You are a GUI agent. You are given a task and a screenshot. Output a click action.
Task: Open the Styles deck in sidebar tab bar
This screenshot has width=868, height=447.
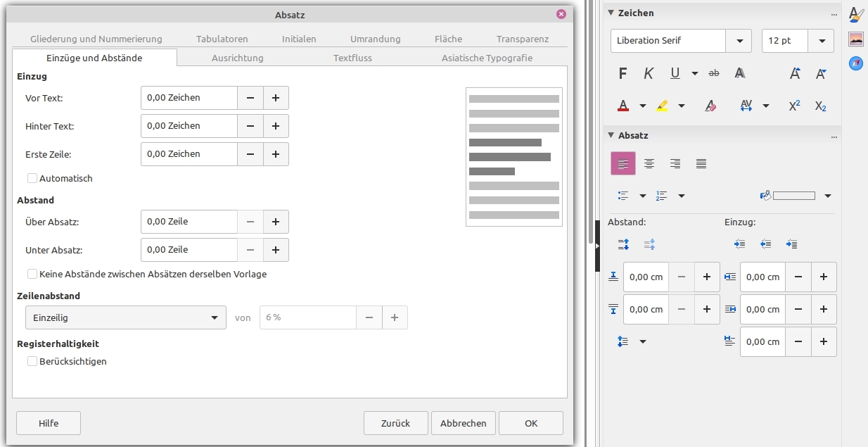point(856,14)
